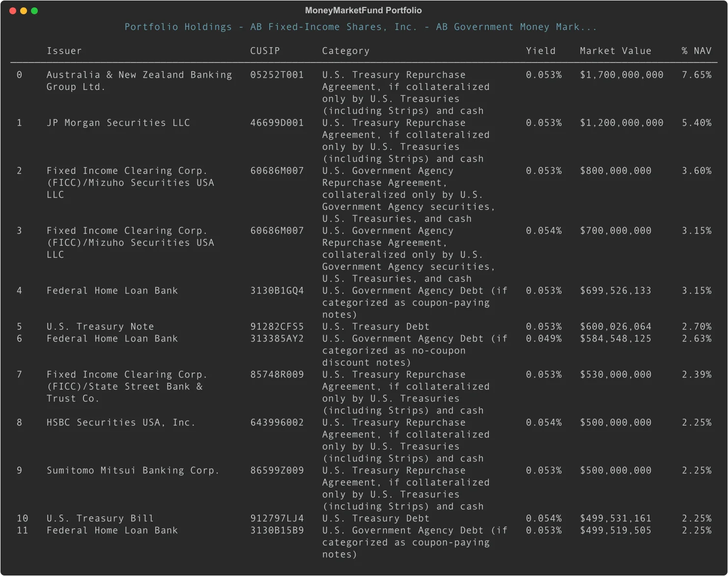Screen dimensions: 728x576
Task: Click CUSIP 05252T001
Action: (277, 75)
